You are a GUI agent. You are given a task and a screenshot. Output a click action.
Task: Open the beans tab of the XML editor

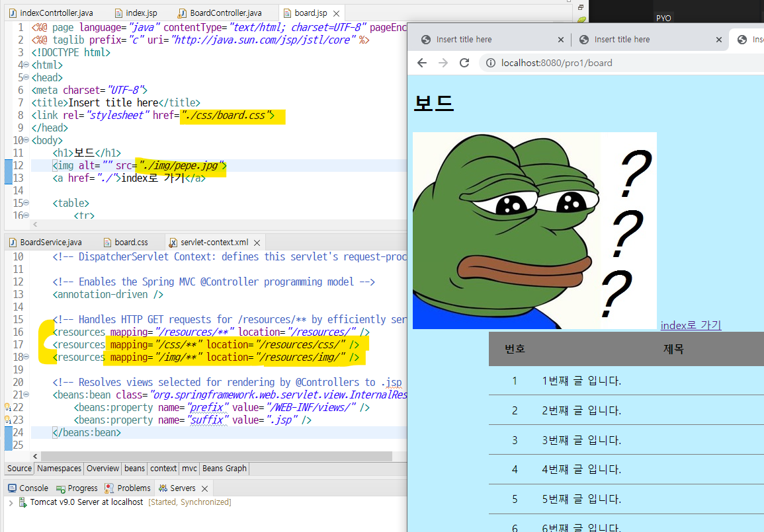(x=134, y=469)
